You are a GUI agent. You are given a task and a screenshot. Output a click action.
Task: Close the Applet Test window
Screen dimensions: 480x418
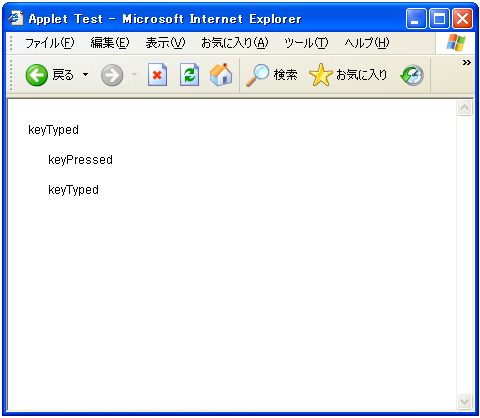(x=462, y=19)
